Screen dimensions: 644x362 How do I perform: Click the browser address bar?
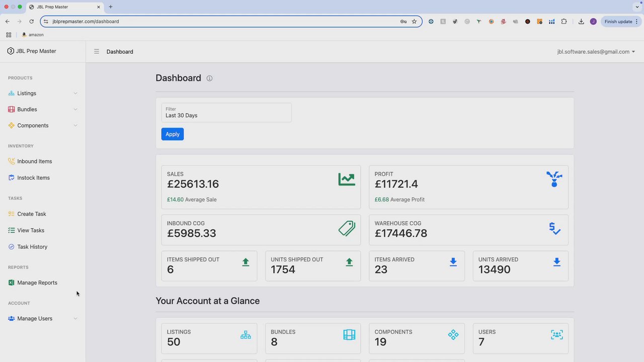click(x=221, y=22)
